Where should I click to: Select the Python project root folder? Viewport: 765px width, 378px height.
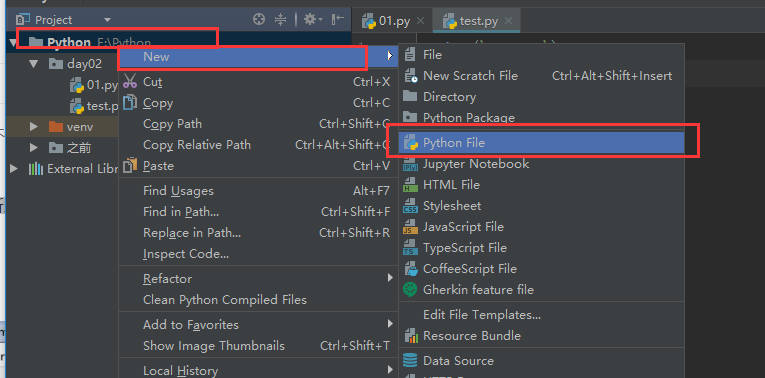pos(89,42)
